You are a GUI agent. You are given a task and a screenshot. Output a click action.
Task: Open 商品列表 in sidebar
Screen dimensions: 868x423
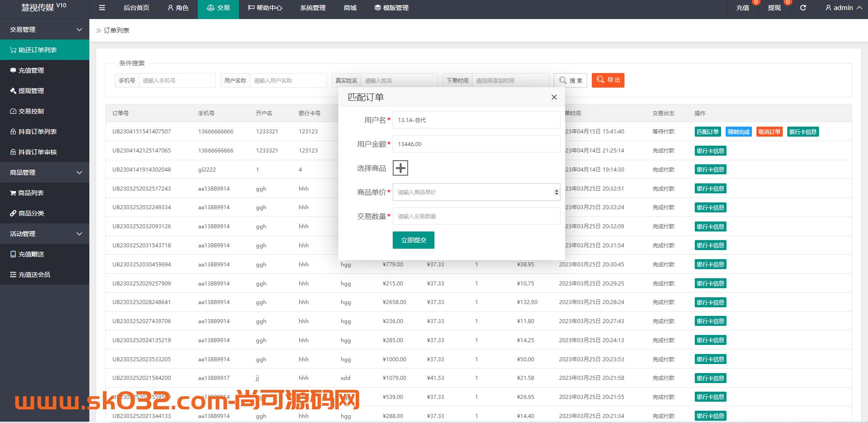pos(44,193)
